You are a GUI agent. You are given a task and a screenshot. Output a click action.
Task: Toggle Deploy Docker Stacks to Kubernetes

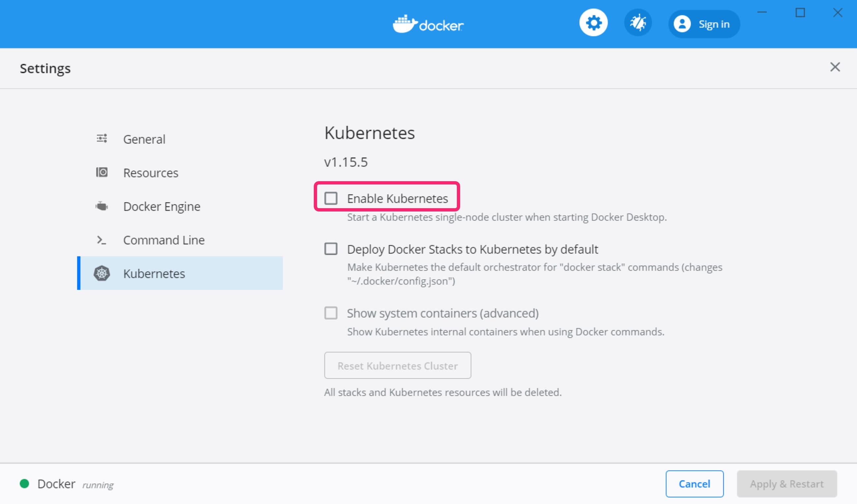(x=330, y=249)
